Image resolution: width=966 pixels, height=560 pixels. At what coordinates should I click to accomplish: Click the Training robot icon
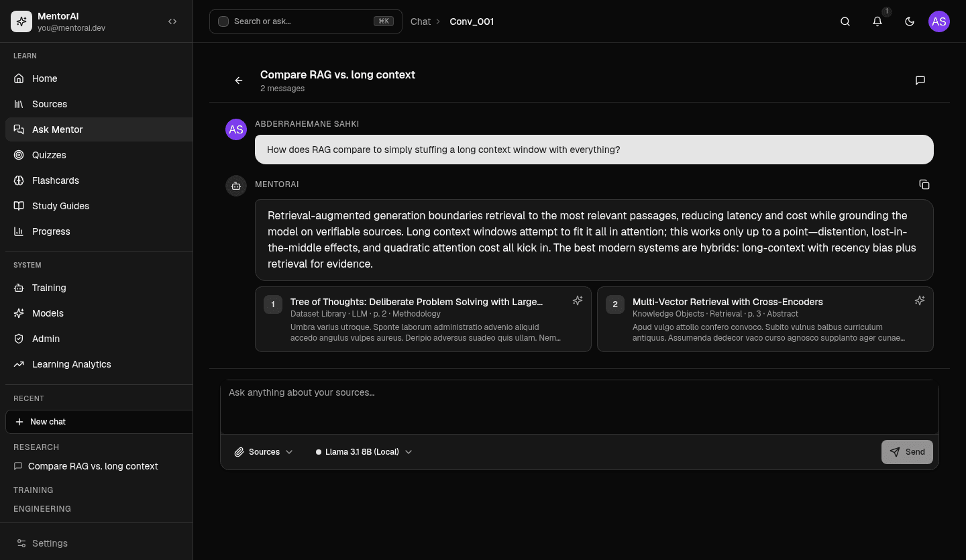pos(19,288)
